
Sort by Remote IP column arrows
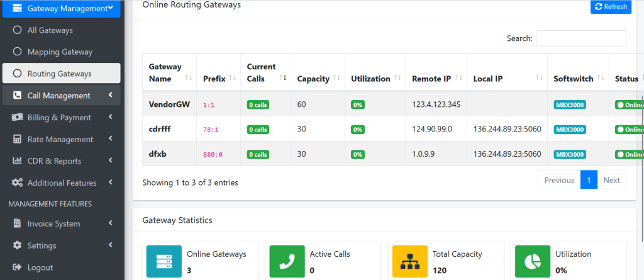pos(458,78)
